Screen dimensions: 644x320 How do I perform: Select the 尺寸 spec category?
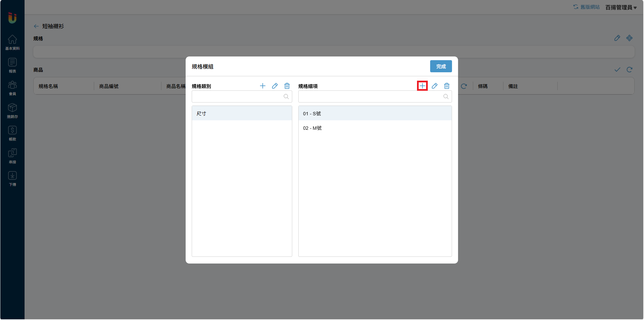click(241, 114)
